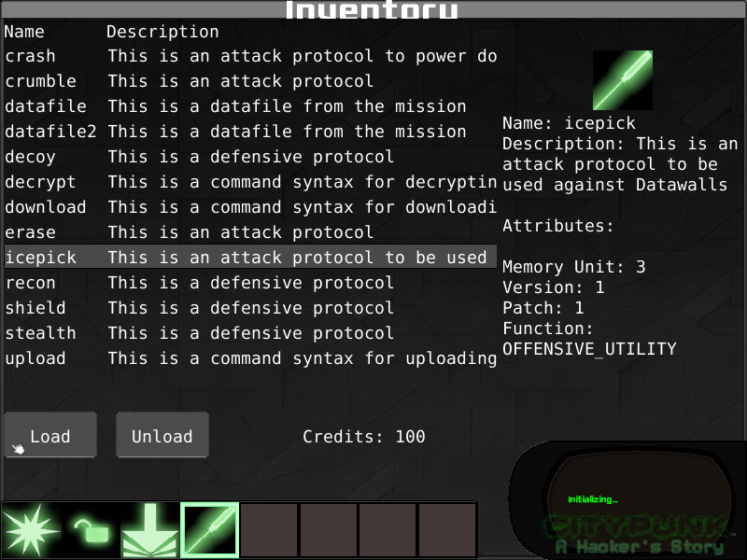
Task: Choose the decoy defensive protocol
Action: 250,157
